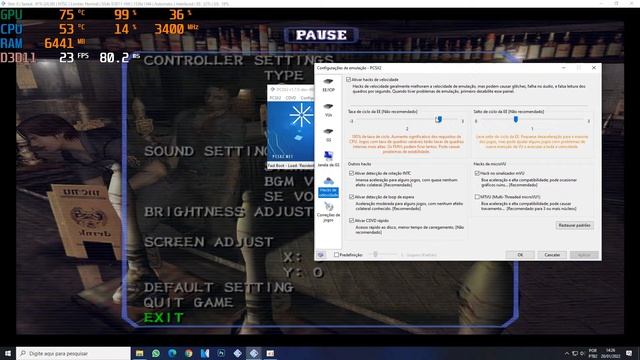The height and width of the screenshot is (360, 640).
Task: Click the network icon in the system tray
Action: point(575,353)
